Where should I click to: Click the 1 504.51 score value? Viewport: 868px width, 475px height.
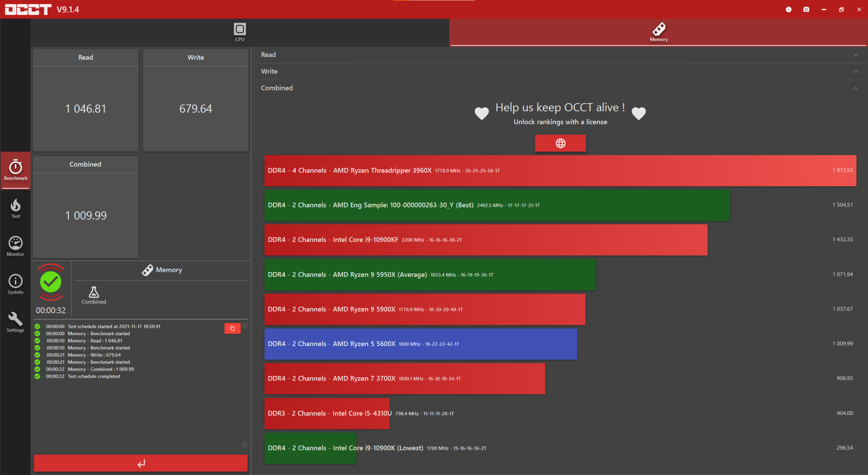point(843,205)
